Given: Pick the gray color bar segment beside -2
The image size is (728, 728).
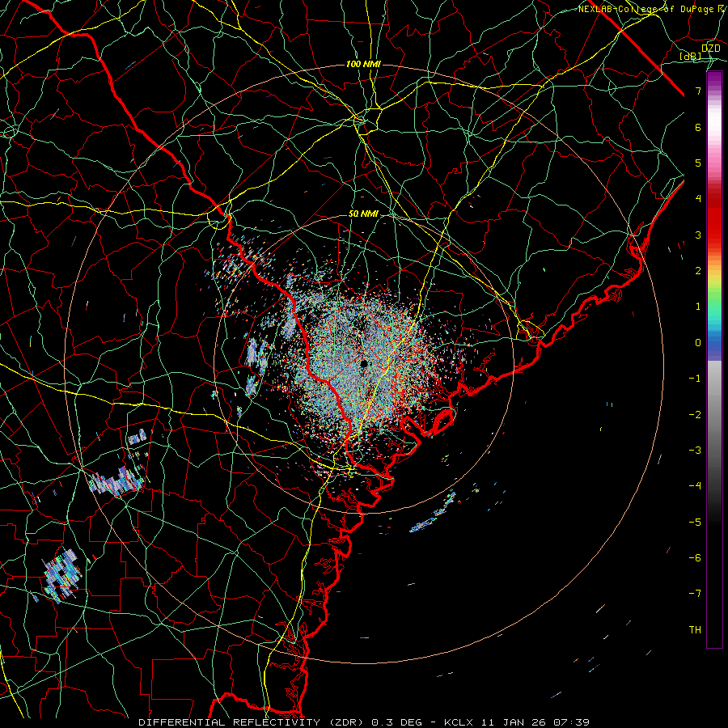Looking at the screenshot, I should pos(714,415).
